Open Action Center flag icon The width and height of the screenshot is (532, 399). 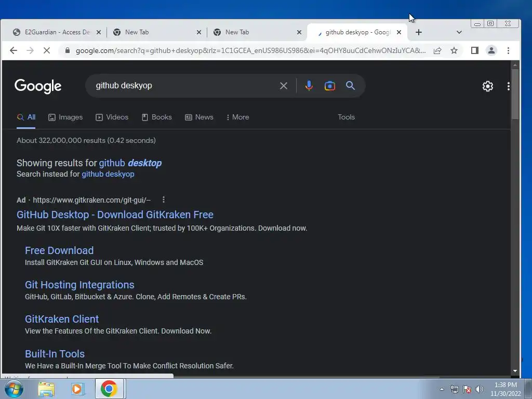click(467, 389)
